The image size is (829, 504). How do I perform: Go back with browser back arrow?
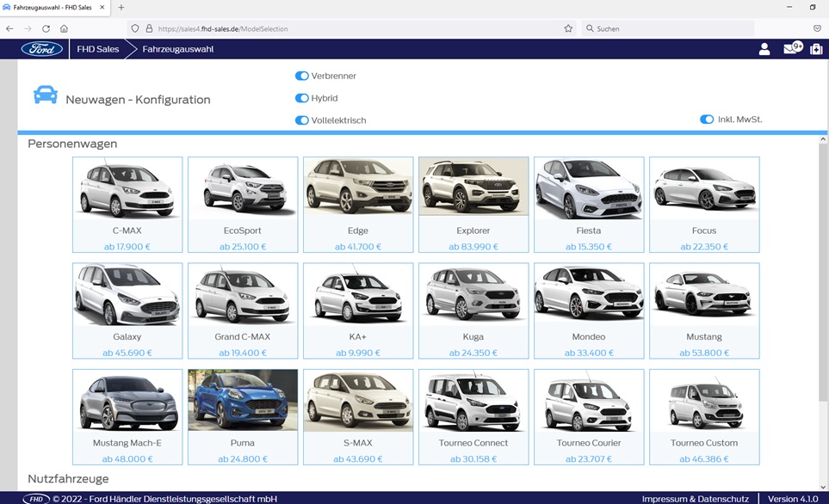(9, 28)
